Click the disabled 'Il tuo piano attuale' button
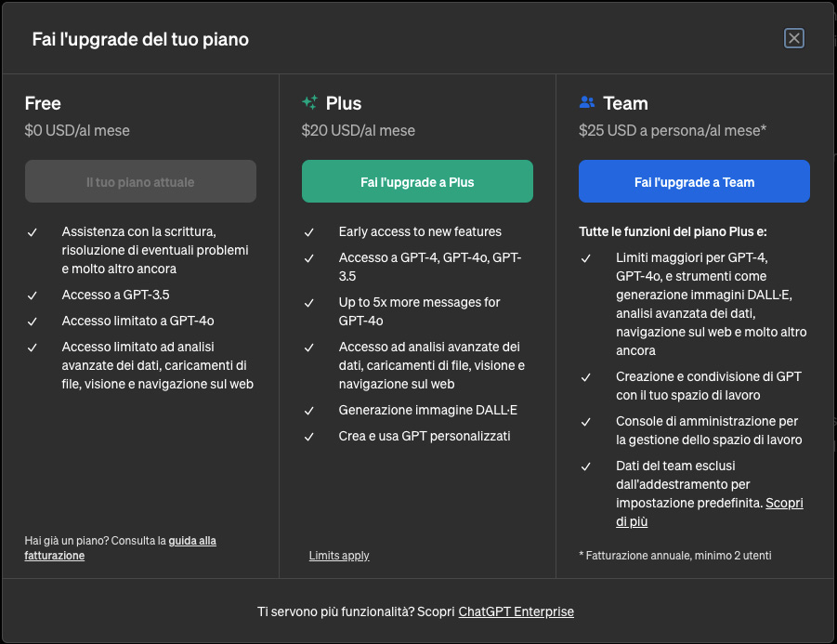The image size is (837, 644). [140, 182]
